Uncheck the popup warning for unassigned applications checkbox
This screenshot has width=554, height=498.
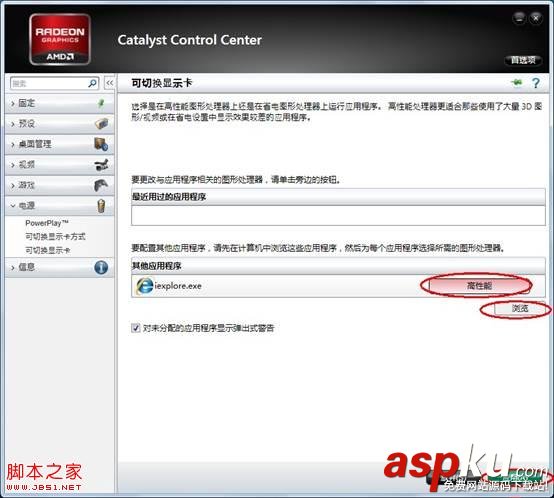tap(136, 328)
